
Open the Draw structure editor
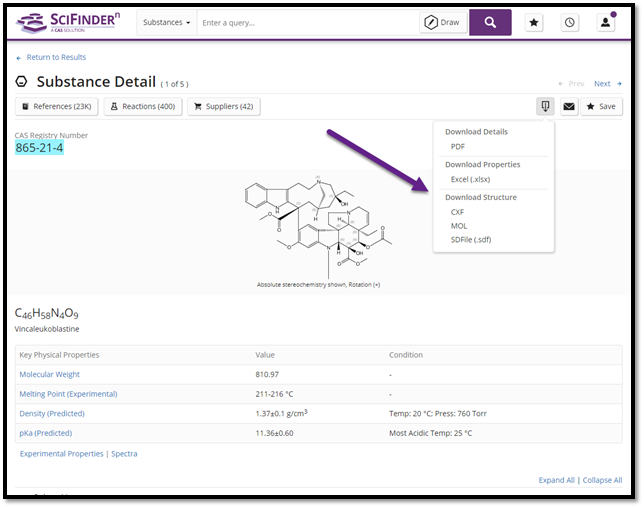click(443, 22)
